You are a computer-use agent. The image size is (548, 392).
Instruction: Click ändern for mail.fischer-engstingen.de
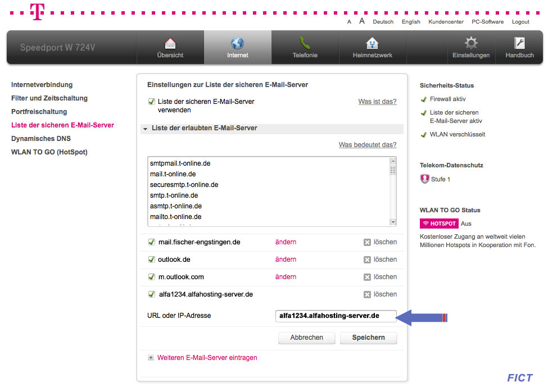[x=286, y=242]
